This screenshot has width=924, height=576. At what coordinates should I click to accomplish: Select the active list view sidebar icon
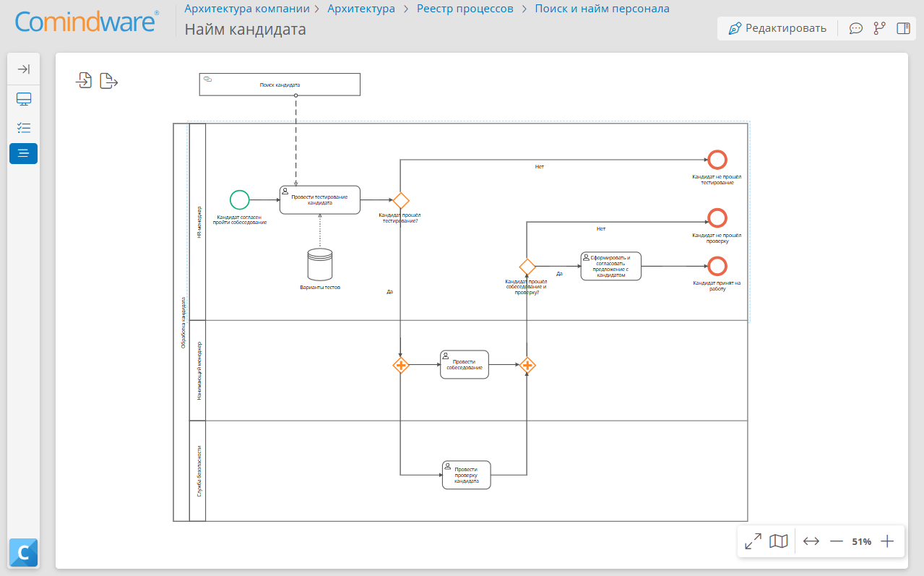point(24,153)
